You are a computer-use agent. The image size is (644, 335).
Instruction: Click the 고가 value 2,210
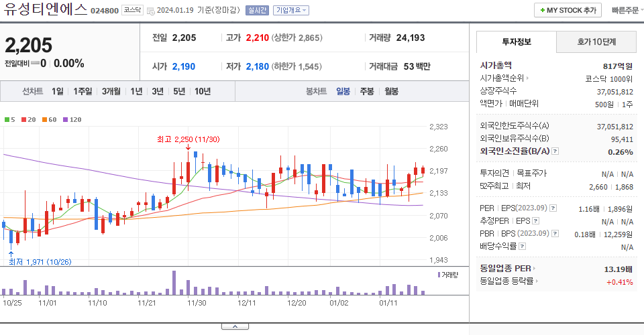click(257, 38)
